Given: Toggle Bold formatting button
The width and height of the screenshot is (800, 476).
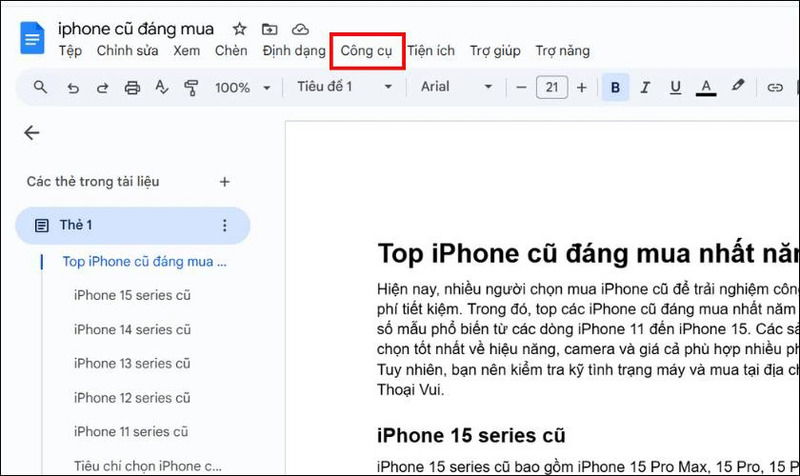Looking at the screenshot, I should coord(615,88).
